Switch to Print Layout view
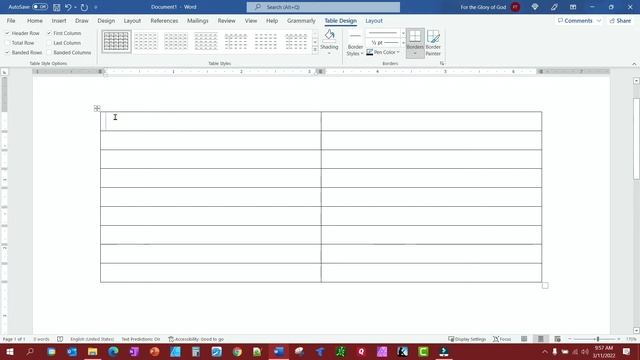 (x=541, y=339)
